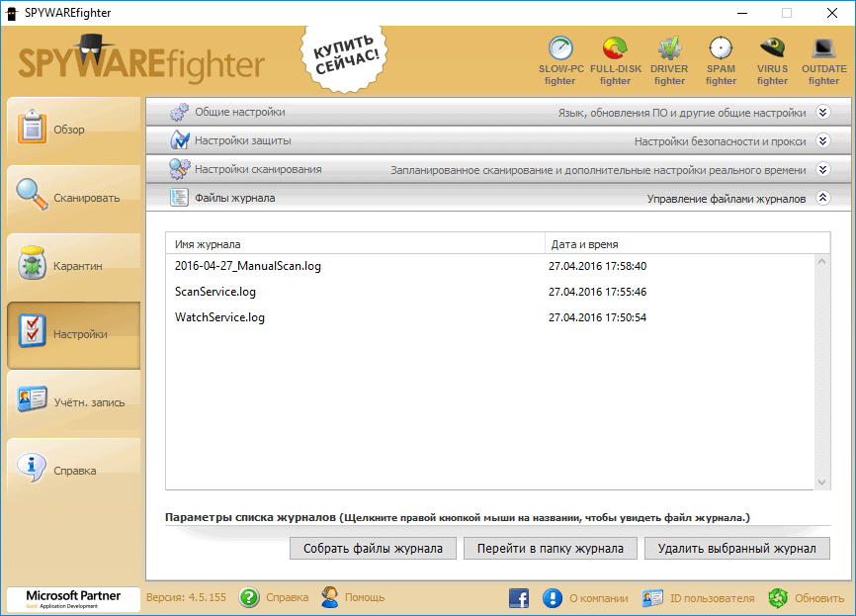856x616 pixels.
Task: Select ScanService.log entry
Action: 215,292
